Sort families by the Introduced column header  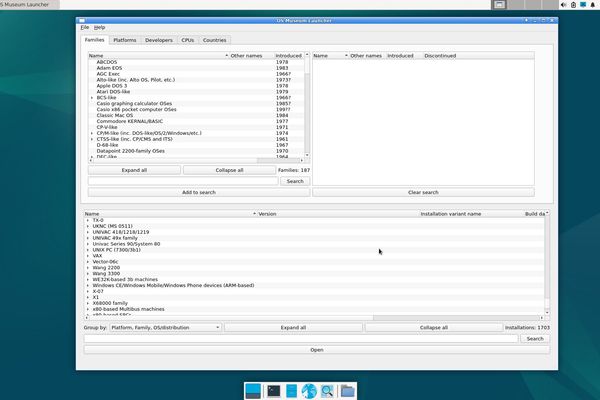click(289, 56)
